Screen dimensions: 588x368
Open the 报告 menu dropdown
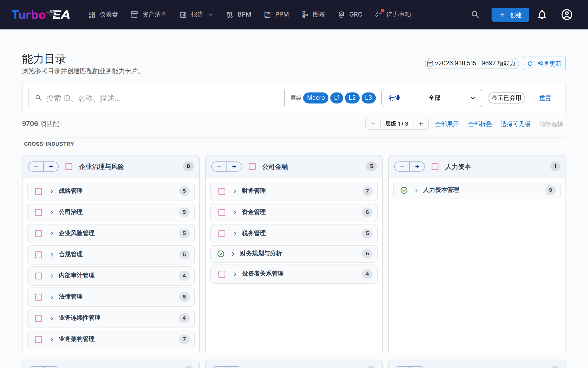coord(197,14)
